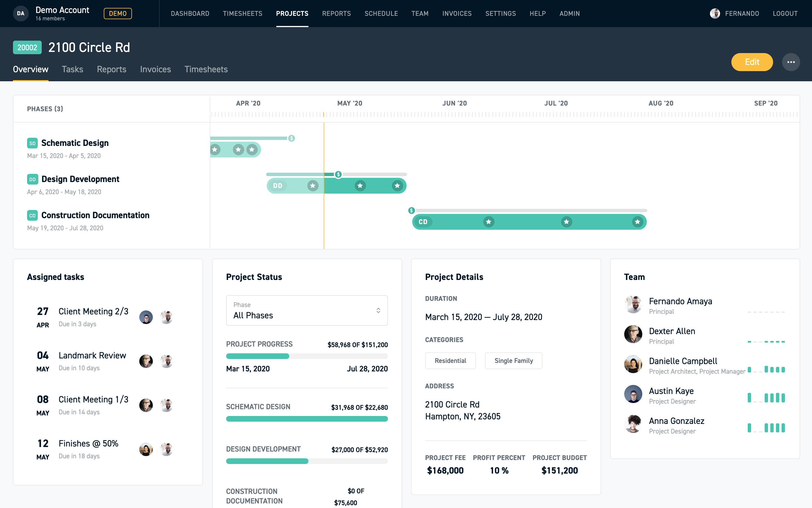Click the Construction Documentation Gantt bar

529,222
